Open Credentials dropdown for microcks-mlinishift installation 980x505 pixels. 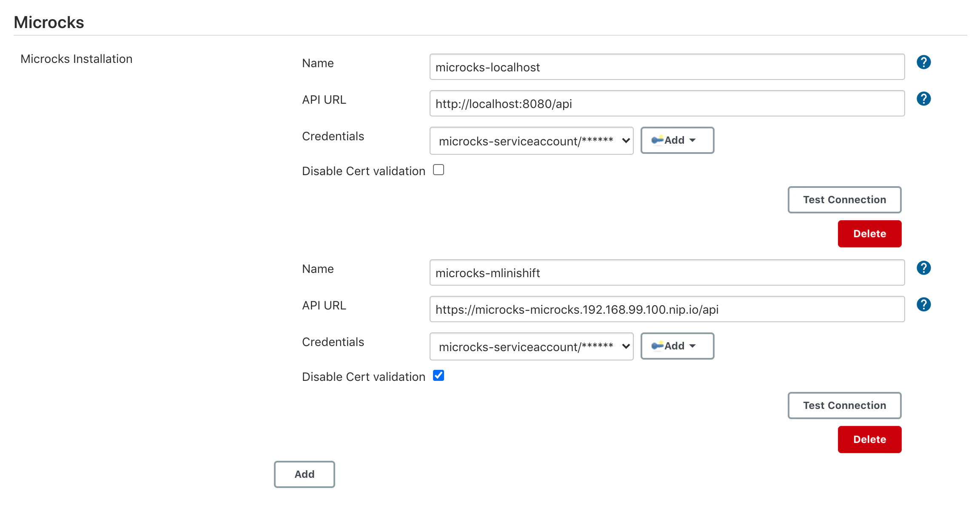tap(531, 346)
